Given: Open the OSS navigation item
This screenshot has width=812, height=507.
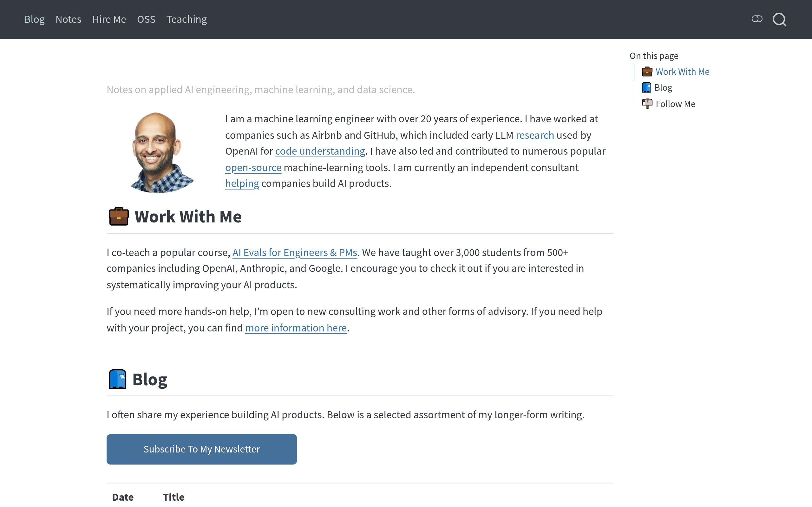Looking at the screenshot, I should coord(146,19).
